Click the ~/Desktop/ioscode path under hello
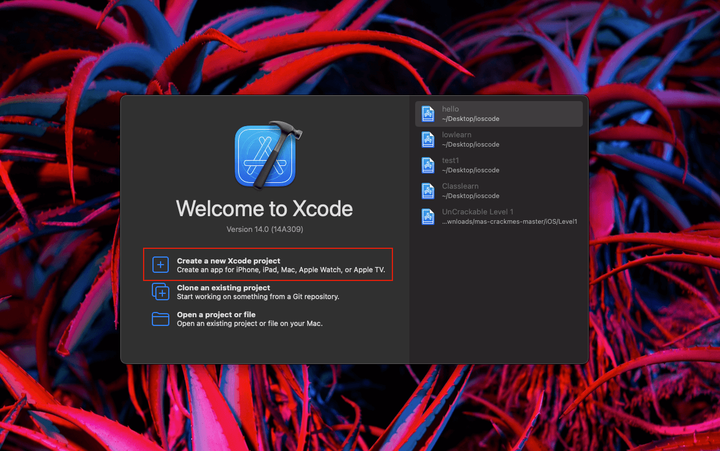This screenshot has width=720, height=451. (471, 119)
